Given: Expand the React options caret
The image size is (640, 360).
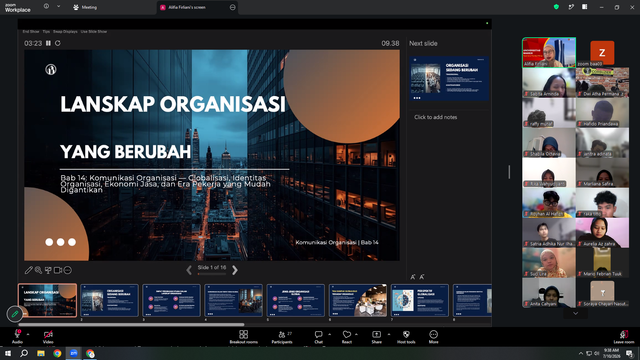Looking at the screenshot, I should [356, 334].
